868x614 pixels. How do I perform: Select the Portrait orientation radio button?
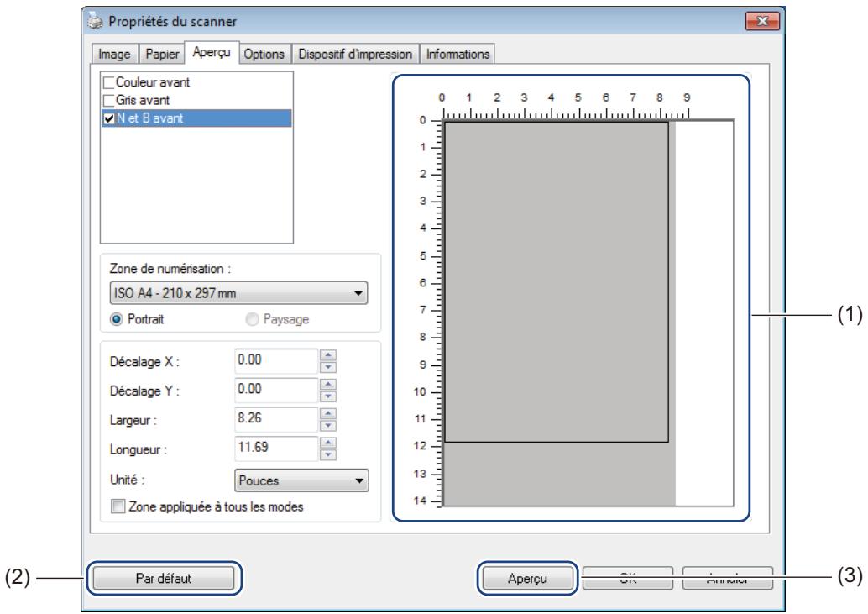pyautogui.click(x=116, y=319)
